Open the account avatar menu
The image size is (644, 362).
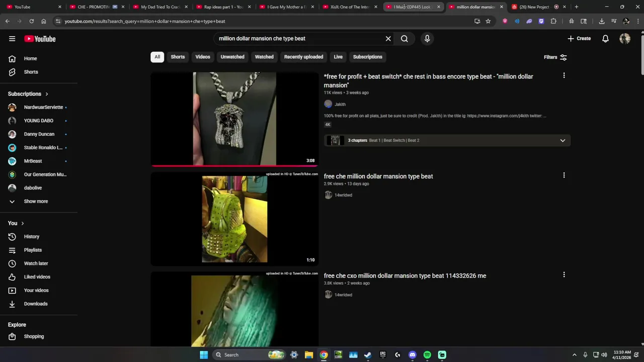(625, 39)
